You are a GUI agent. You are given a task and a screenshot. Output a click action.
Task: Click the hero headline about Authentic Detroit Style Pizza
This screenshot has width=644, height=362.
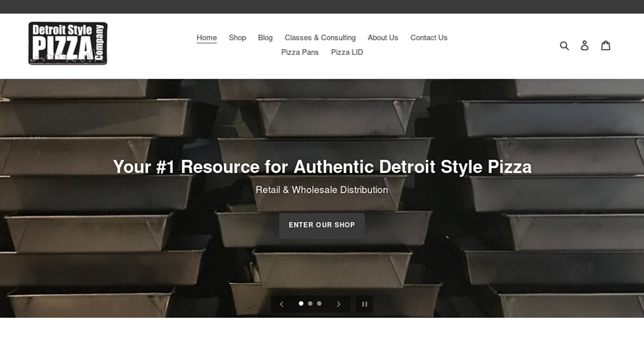point(323,167)
